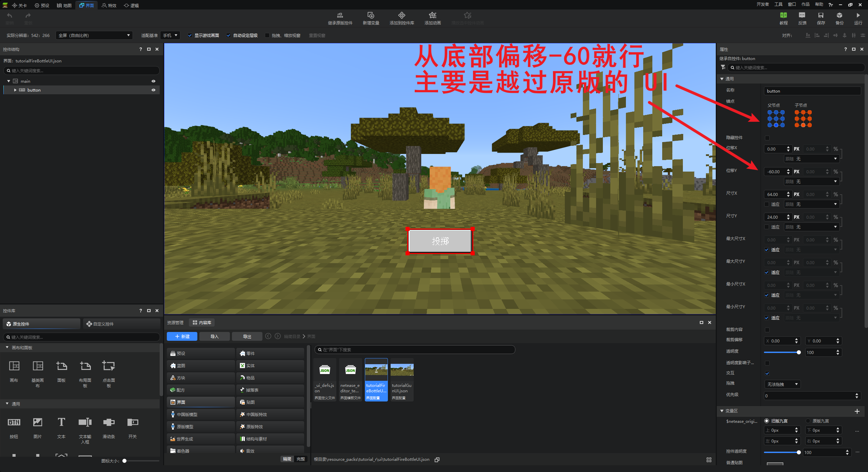The image size is (868, 472).
Task: Click the copy path icon next to file path
Action: (x=437, y=459)
